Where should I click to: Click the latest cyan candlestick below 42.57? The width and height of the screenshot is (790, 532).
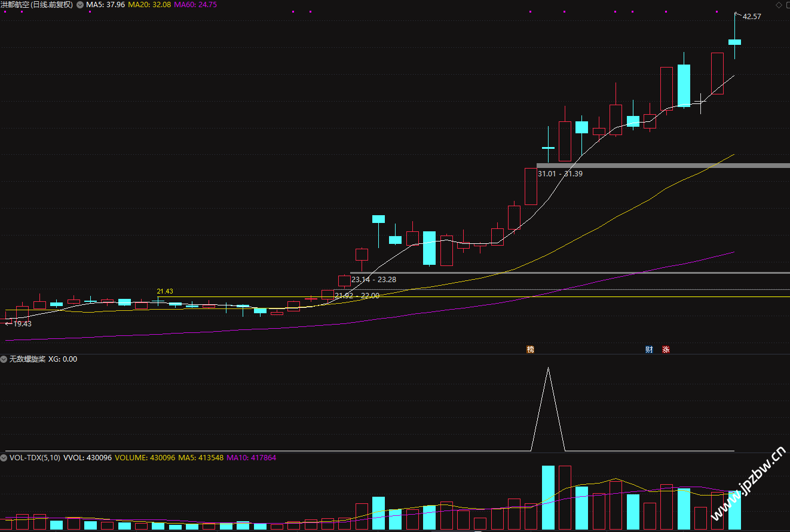tap(734, 42)
